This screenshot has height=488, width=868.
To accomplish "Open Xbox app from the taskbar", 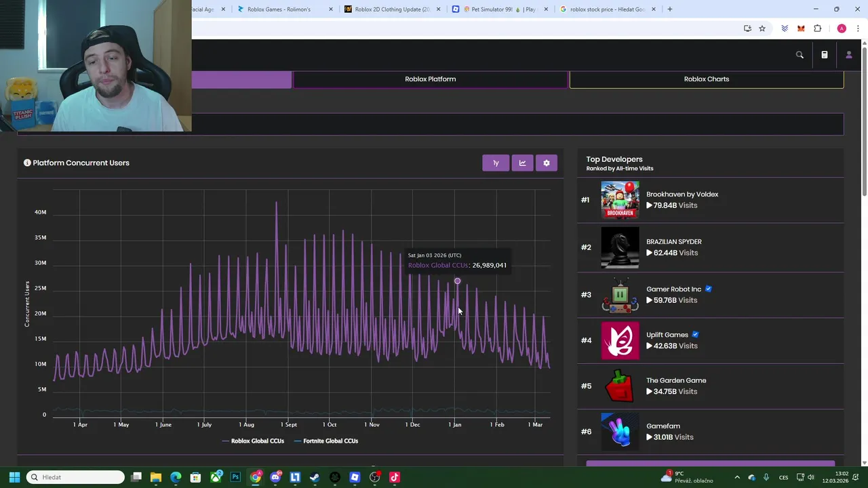I will [216, 477].
